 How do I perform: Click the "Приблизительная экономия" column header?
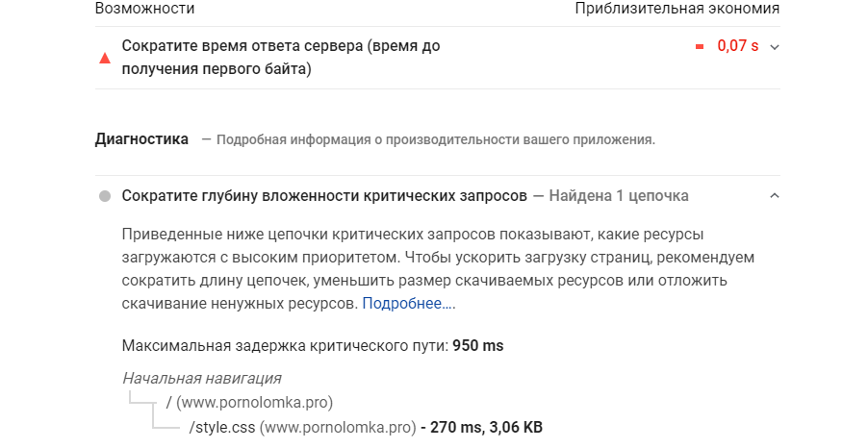[677, 9]
